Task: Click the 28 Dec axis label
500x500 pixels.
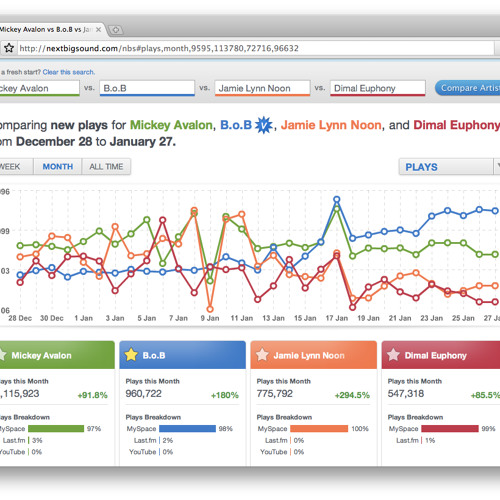Action: [20, 318]
